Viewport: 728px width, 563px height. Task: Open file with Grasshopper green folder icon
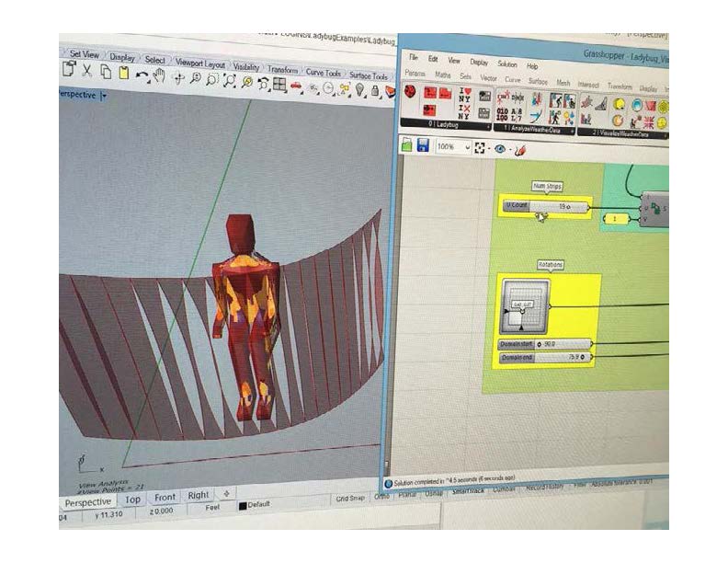(407, 145)
